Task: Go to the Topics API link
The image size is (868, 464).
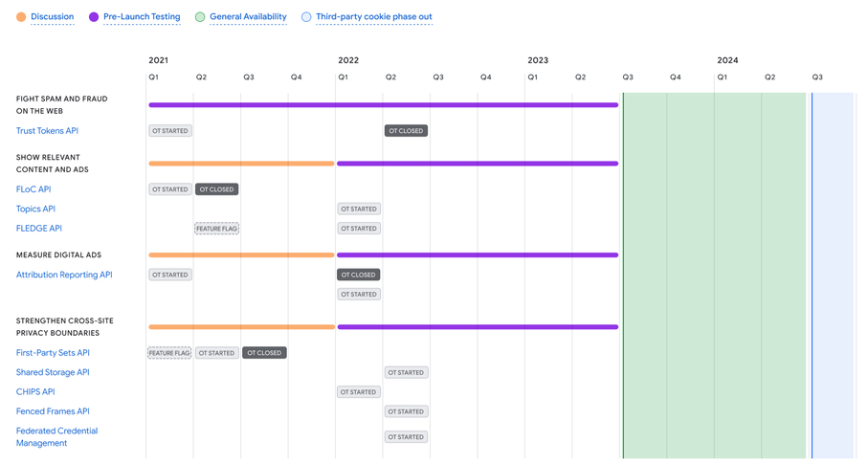Action: tap(35, 209)
